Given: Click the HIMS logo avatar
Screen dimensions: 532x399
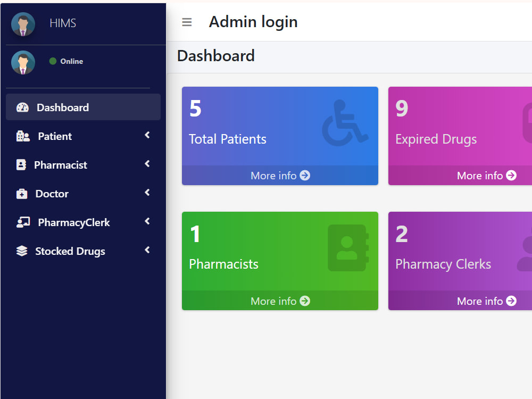Looking at the screenshot, I should tap(23, 24).
